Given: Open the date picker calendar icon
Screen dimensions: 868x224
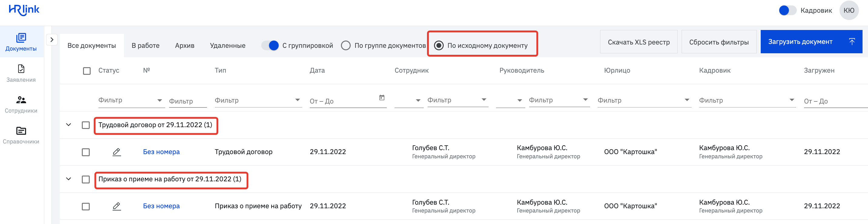Looking at the screenshot, I should point(382,97).
